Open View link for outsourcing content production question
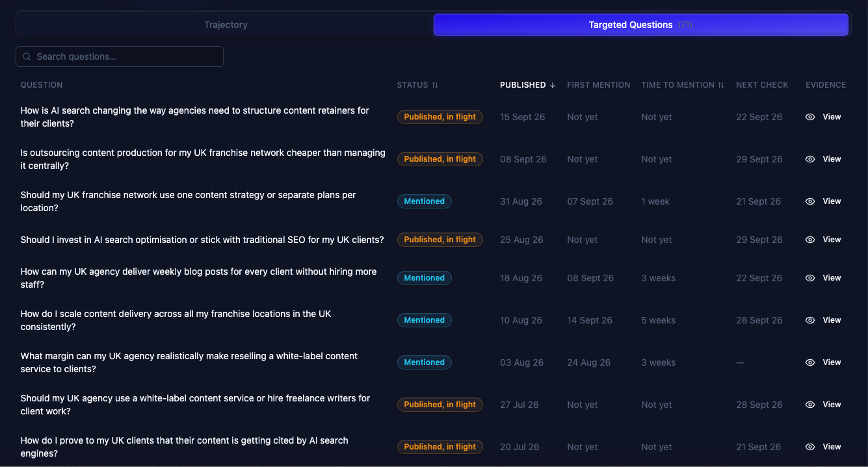This screenshot has width=868, height=467. (832, 159)
